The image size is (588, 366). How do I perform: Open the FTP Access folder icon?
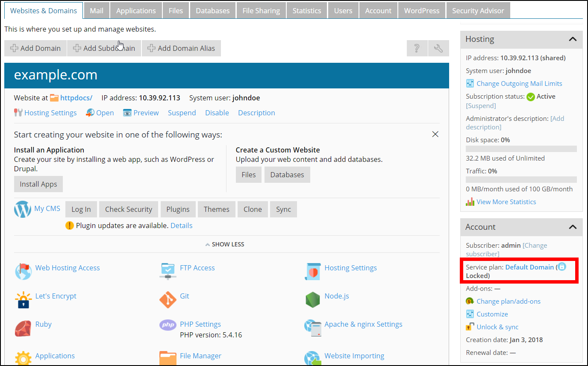click(x=168, y=271)
